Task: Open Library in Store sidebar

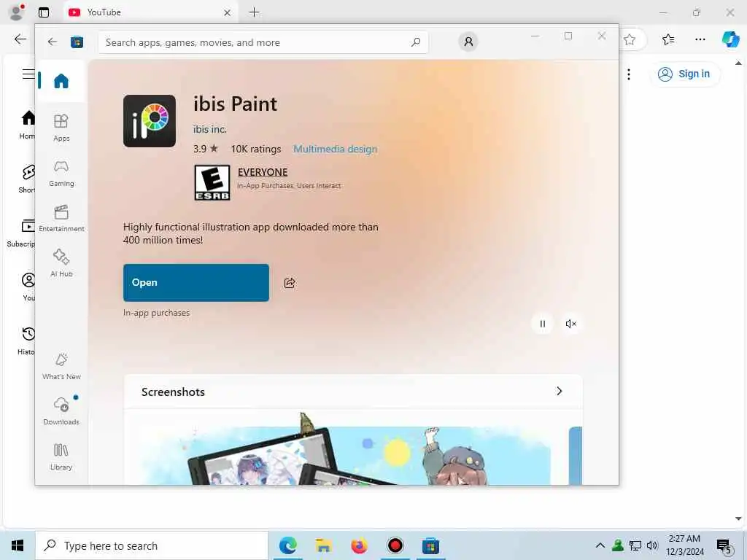Action: click(x=61, y=456)
